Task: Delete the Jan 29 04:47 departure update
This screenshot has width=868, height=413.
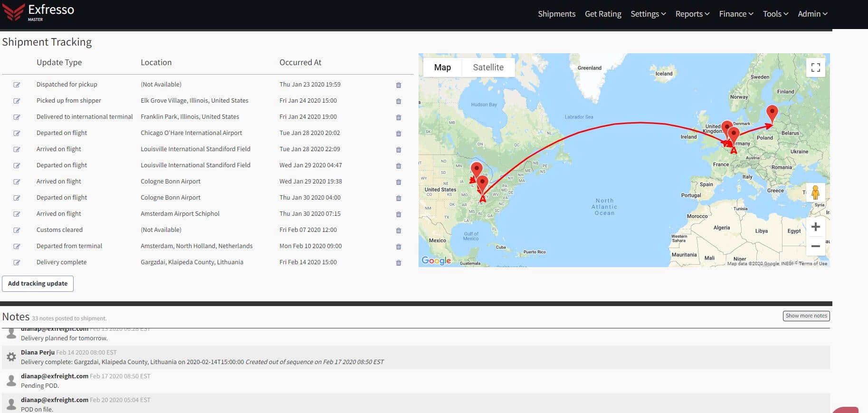Action: 399,166
